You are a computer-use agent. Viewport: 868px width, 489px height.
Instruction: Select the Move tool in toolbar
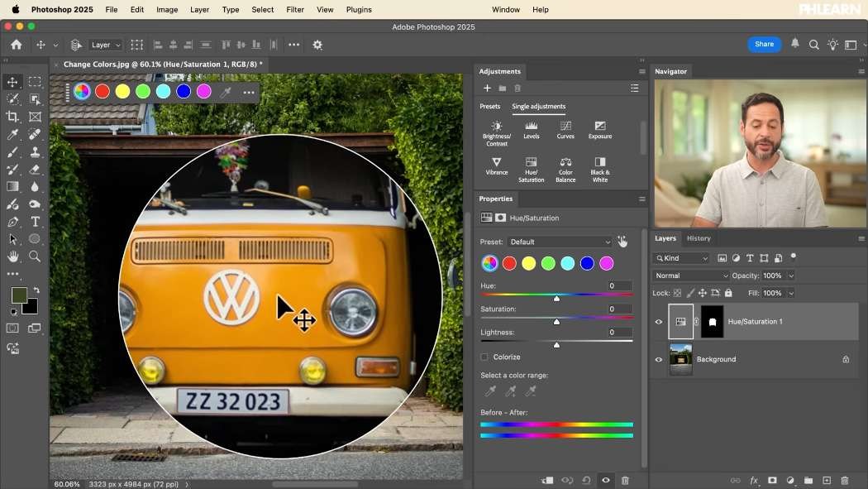[x=12, y=82]
